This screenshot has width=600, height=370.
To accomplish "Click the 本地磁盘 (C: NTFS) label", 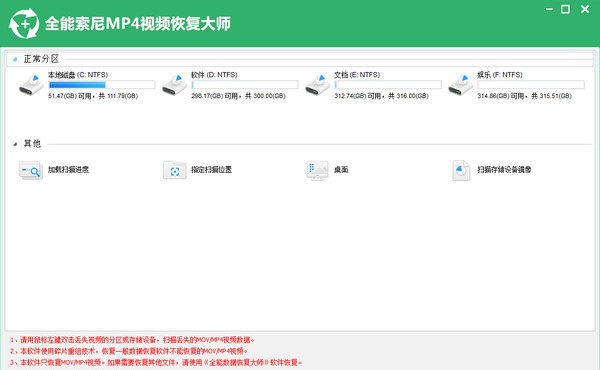I will point(78,75).
